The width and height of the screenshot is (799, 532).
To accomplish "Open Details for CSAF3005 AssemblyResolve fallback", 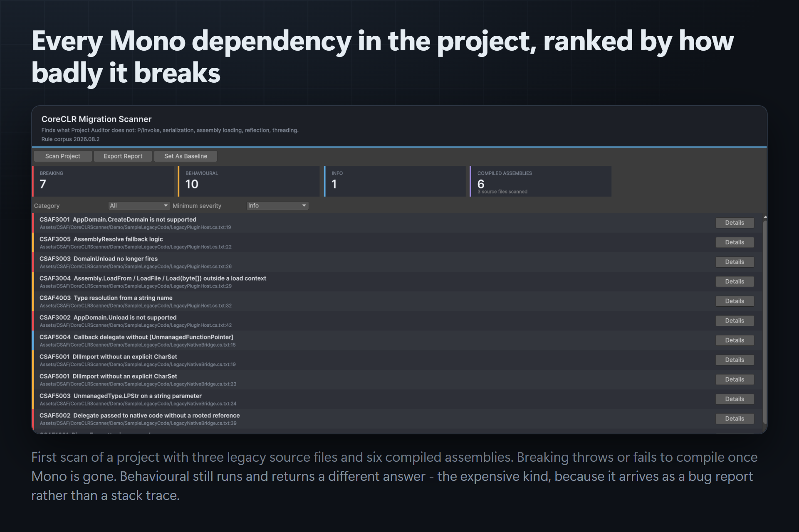I will pyautogui.click(x=735, y=242).
